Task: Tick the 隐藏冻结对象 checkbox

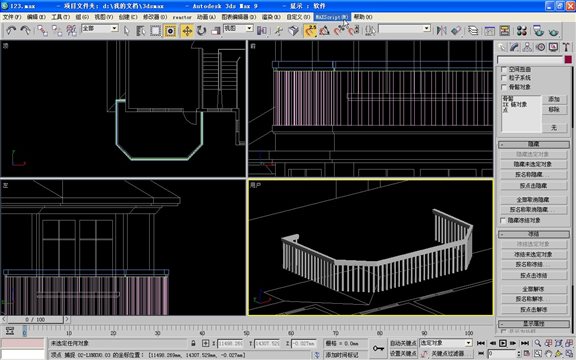Action: coord(503,220)
